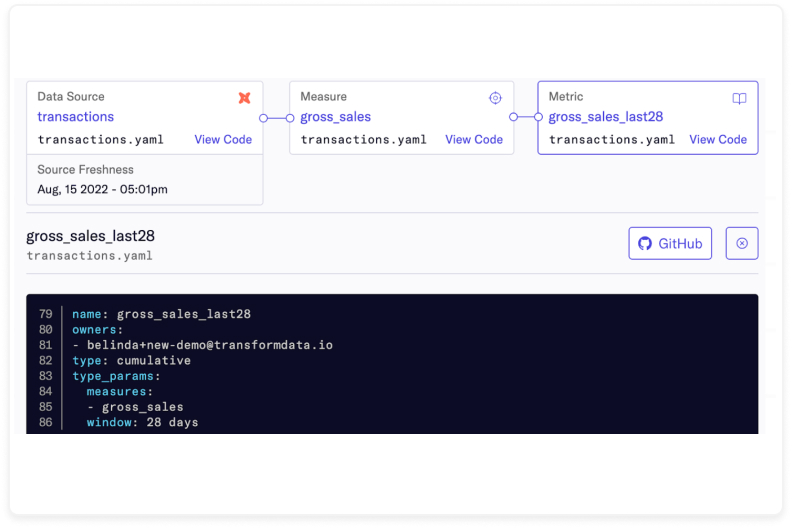The width and height of the screenshot is (792, 528).
Task: Click code line 'window: 28 days'
Action: point(142,422)
